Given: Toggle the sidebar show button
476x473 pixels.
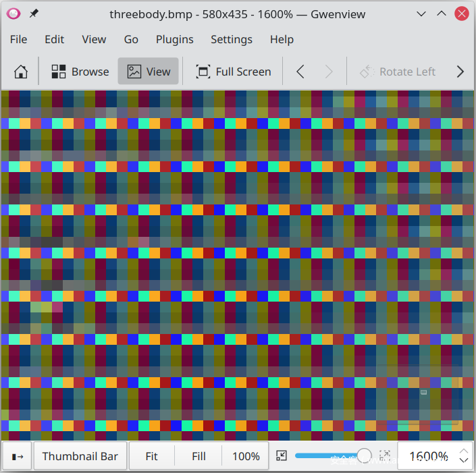Looking at the screenshot, I should click(x=18, y=457).
